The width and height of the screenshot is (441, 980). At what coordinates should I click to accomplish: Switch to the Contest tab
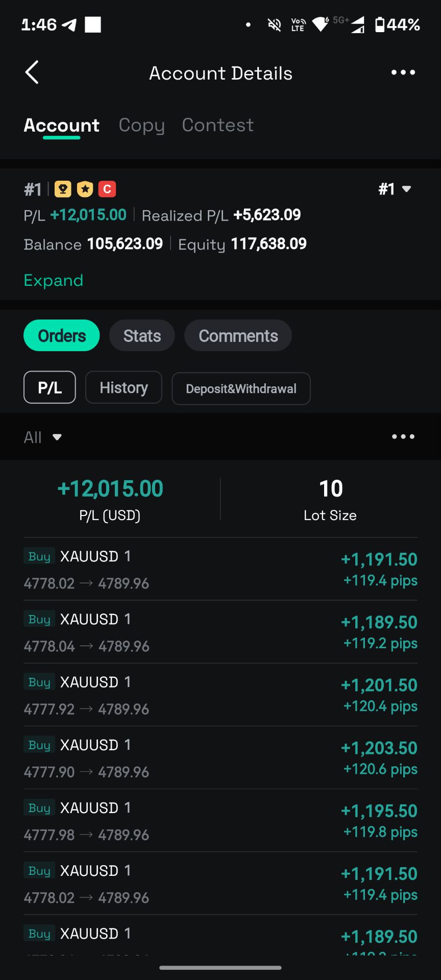(x=218, y=125)
